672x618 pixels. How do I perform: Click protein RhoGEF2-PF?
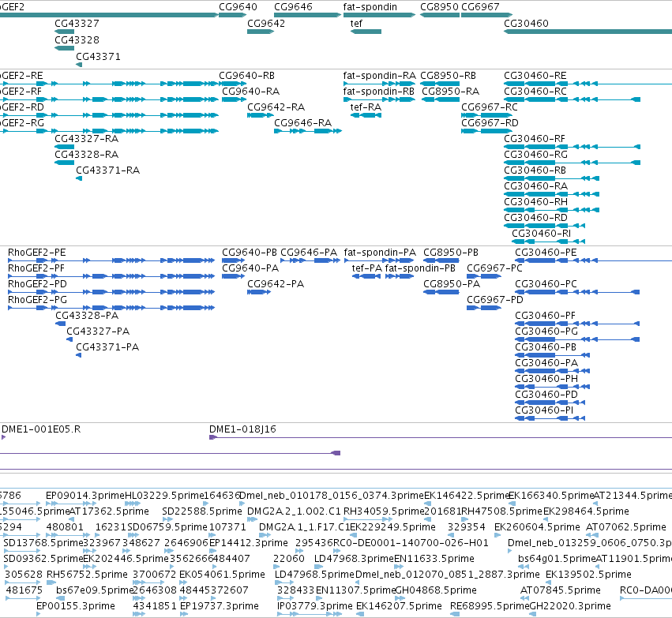[x=36, y=268]
